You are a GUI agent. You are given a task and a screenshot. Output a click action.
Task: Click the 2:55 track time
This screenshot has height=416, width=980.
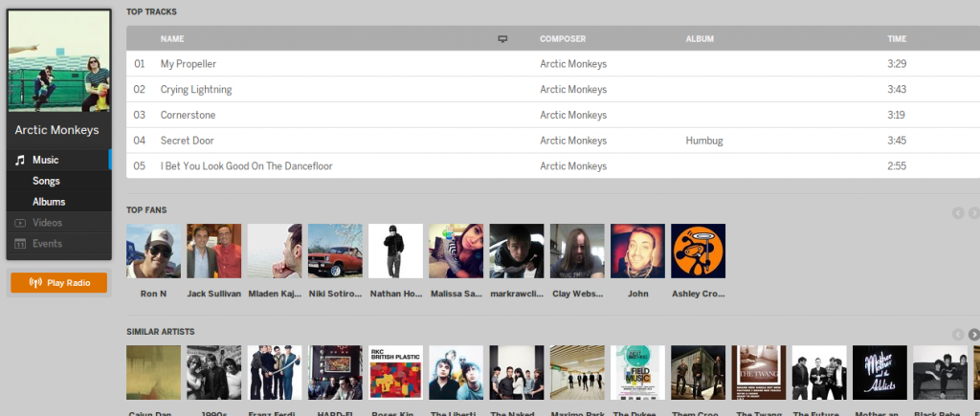[897, 166]
